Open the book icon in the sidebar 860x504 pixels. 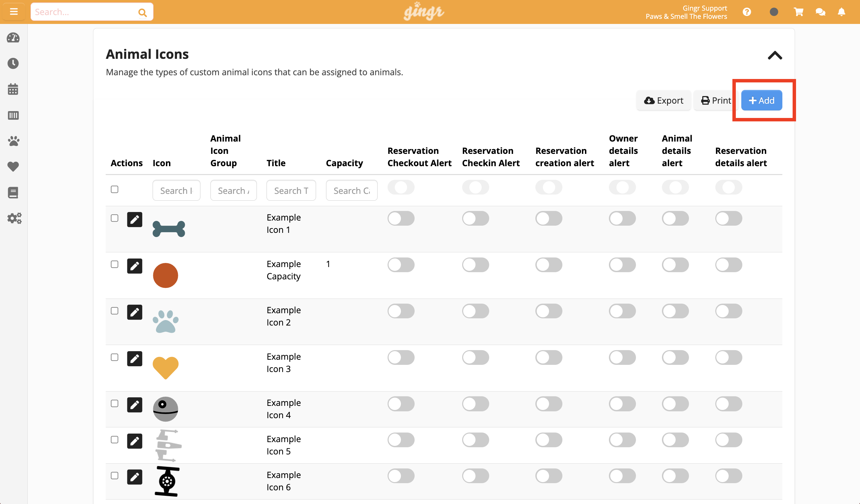[x=13, y=193]
